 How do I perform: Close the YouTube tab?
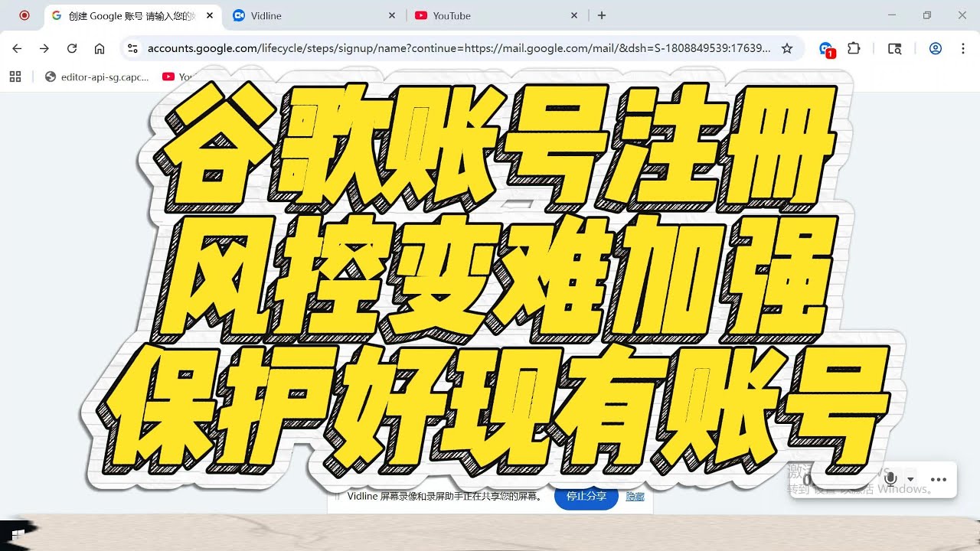(574, 15)
